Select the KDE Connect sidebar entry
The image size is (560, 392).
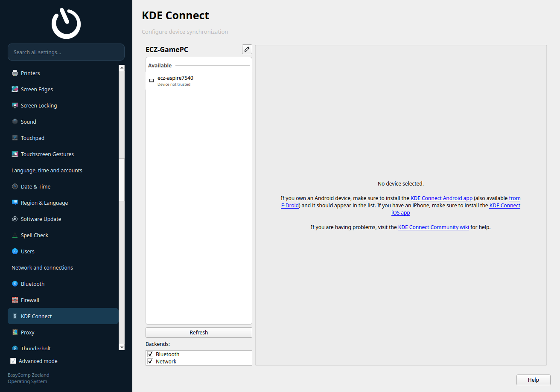63,316
